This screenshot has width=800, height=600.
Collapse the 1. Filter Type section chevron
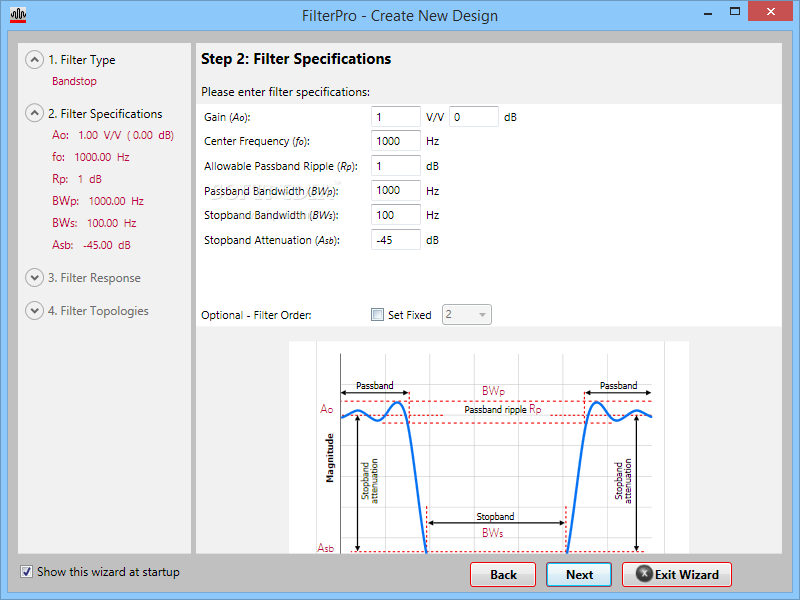coord(34,60)
